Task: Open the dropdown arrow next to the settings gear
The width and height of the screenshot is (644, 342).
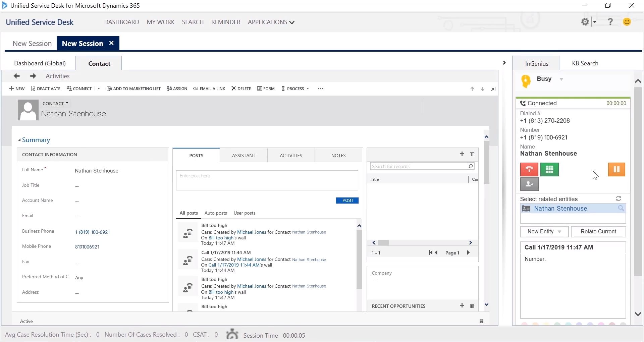Action: tap(595, 22)
